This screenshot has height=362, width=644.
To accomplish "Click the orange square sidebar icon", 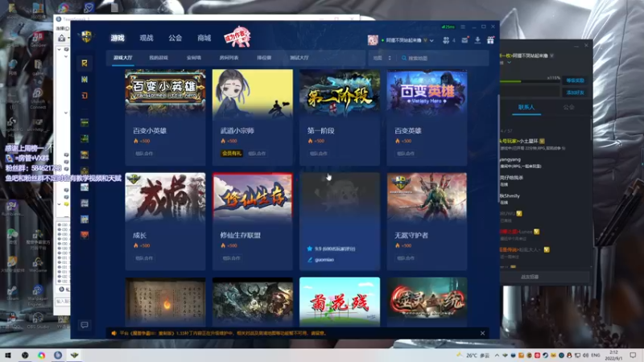I will pyautogui.click(x=85, y=95).
